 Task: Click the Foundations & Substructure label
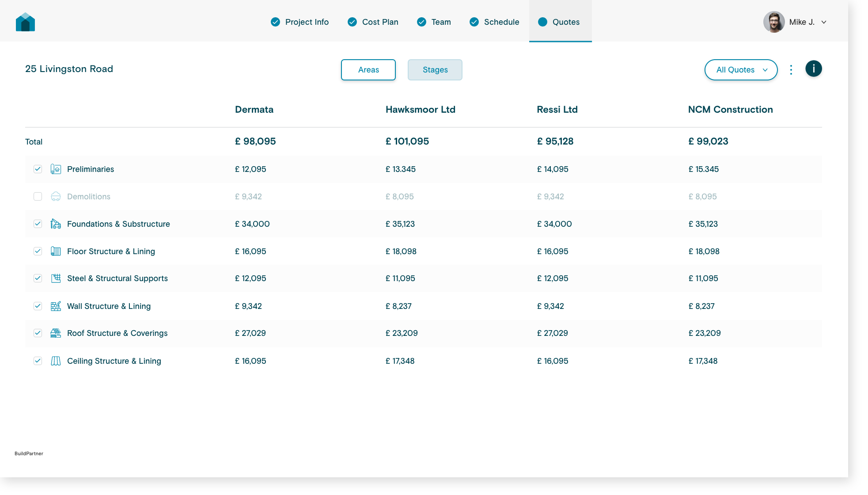118,224
